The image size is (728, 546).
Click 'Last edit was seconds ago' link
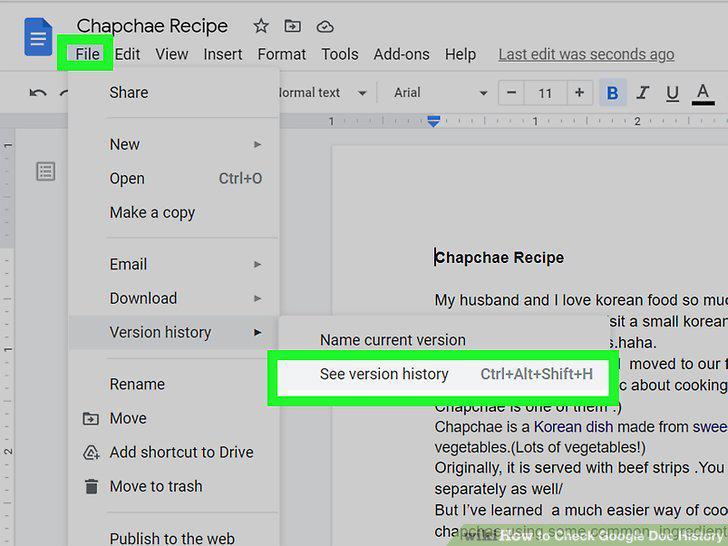[x=586, y=54]
